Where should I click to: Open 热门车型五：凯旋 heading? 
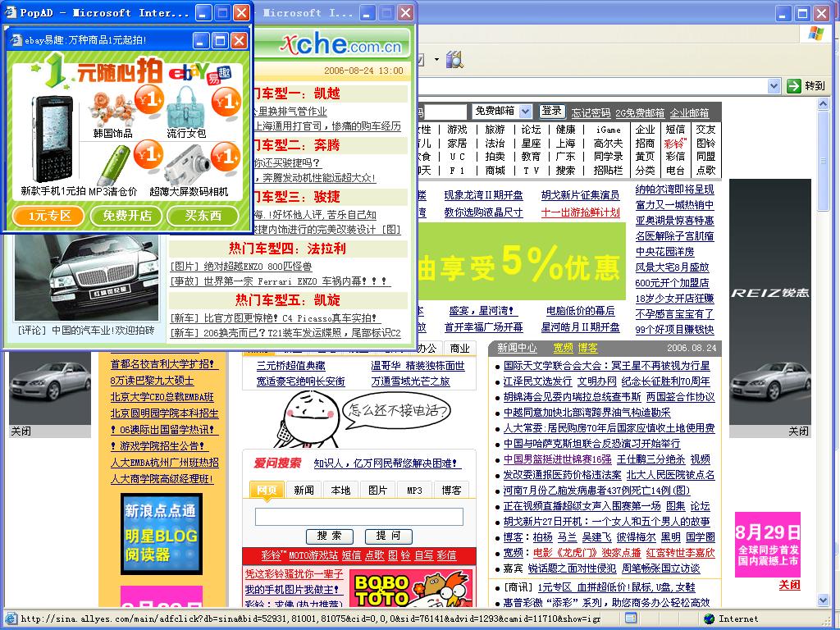click(288, 300)
